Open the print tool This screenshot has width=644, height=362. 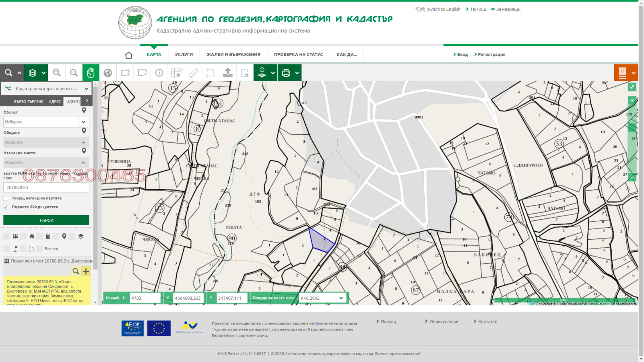(286, 73)
